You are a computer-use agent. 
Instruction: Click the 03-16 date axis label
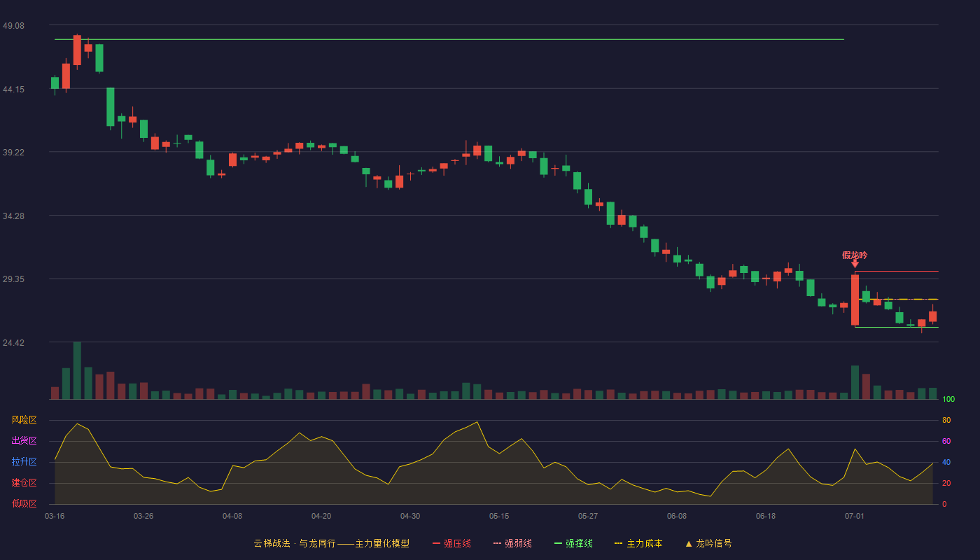55,516
